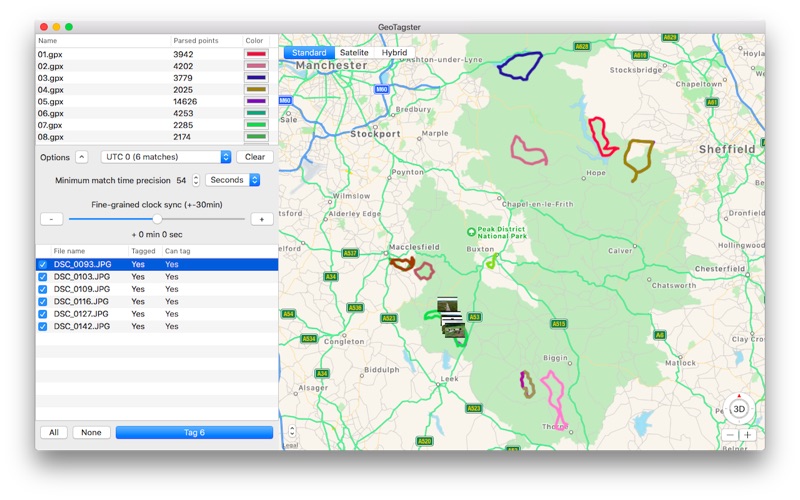The height and width of the screenshot is (500, 800).
Task: Zoom in the map with plus button
Action: pyautogui.click(x=747, y=435)
